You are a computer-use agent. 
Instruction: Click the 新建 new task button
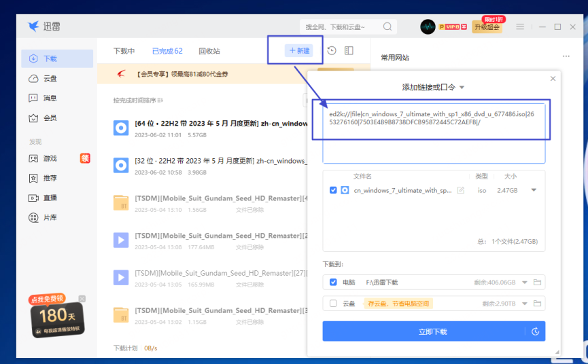point(299,51)
